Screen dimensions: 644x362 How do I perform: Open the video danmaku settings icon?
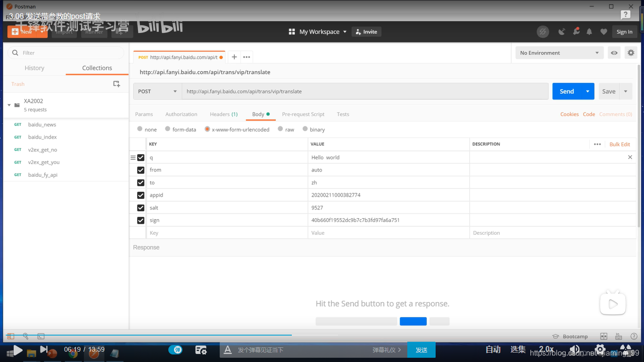(x=201, y=350)
